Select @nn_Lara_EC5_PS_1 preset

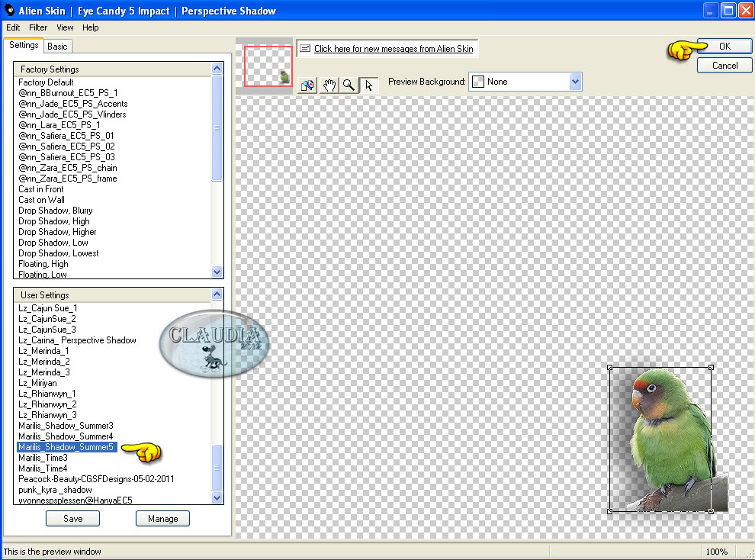pyautogui.click(x=59, y=124)
